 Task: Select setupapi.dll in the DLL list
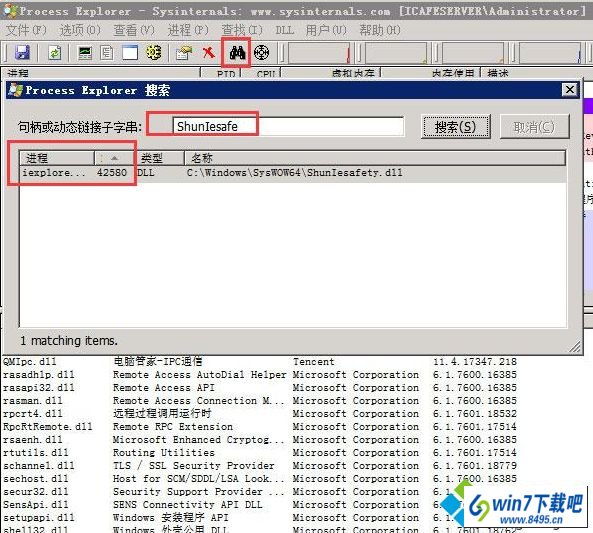click(x=39, y=517)
